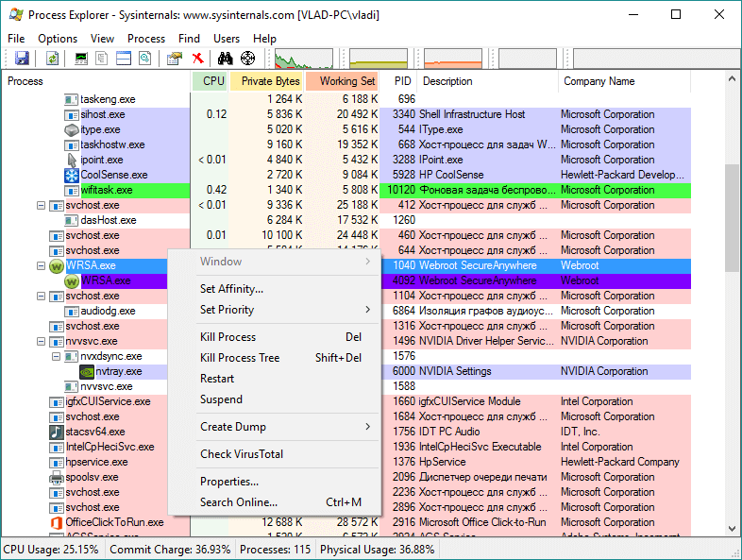Click the green Webroot icon of parent WRSA.exe
This screenshot has width=742, height=560.
pyautogui.click(x=57, y=266)
